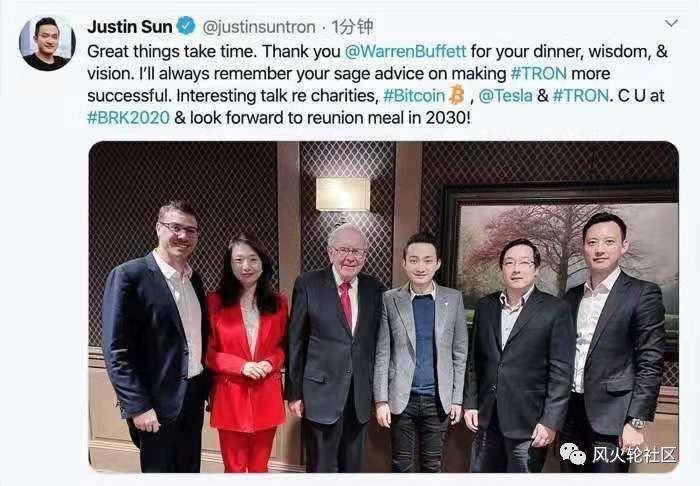The image size is (700, 486).
Task: Open the @WarrenBuffett mention
Action: point(405,51)
